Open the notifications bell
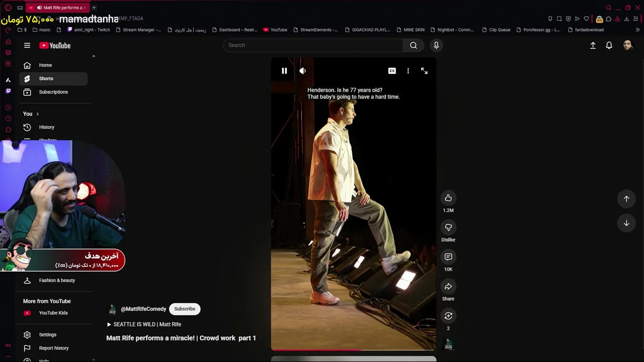The height and width of the screenshot is (362, 644). pyautogui.click(x=609, y=45)
